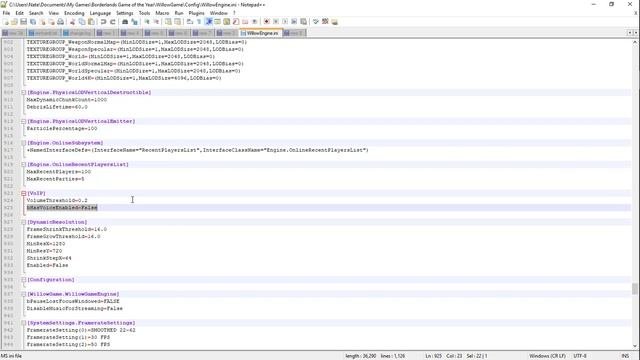Screen dimensions: 640x360
Task: Open Find with the binoculars icon
Action: click(x=125, y=22)
